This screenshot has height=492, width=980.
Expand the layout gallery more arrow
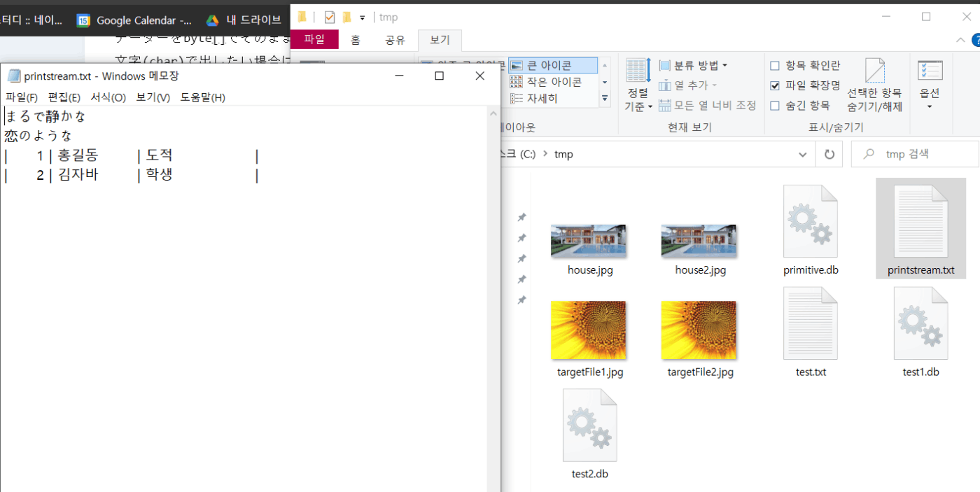pos(605,99)
